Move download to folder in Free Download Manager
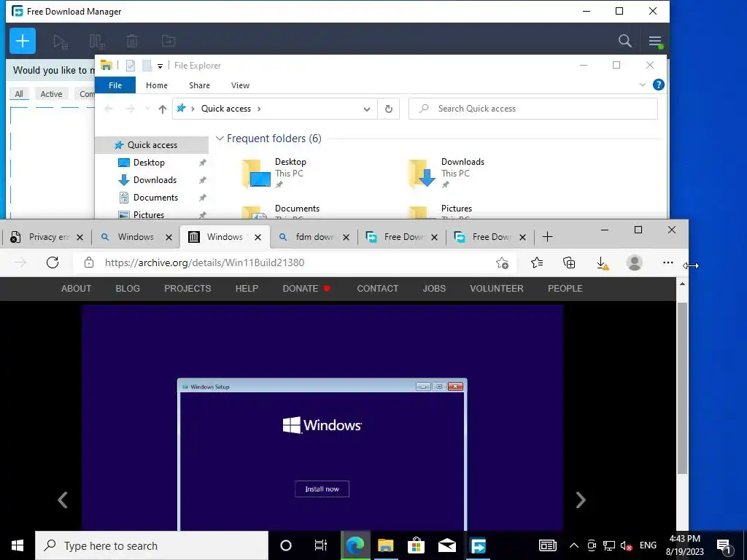Viewport: 747px width, 560px height. (x=169, y=42)
